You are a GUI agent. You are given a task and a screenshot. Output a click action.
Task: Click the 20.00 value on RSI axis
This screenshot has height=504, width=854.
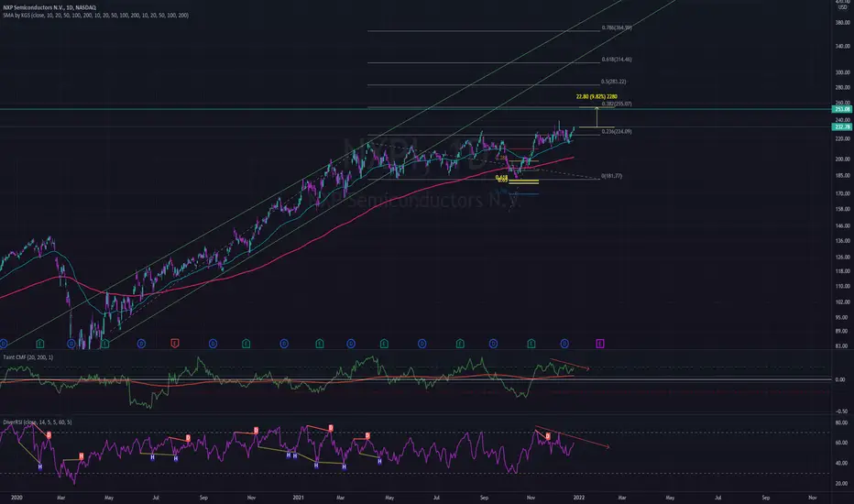(x=843, y=483)
